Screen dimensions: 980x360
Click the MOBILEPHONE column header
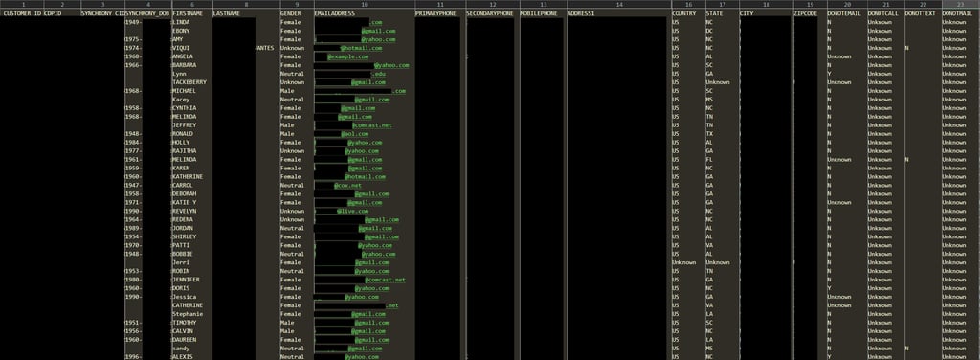[x=539, y=13]
